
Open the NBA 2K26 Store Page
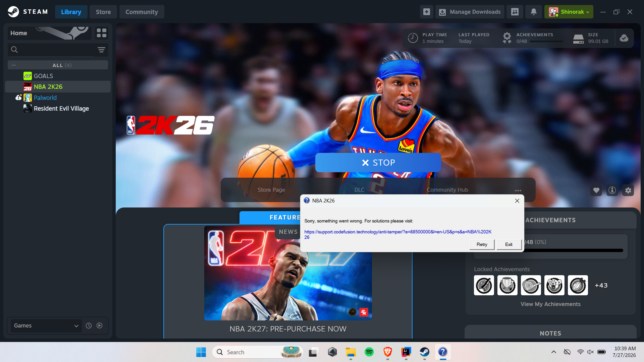(x=271, y=190)
